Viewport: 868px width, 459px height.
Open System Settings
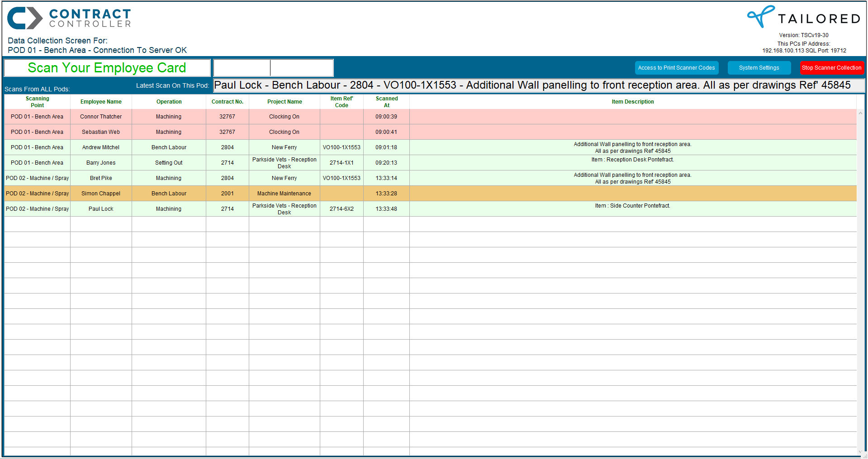tap(759, 68)
